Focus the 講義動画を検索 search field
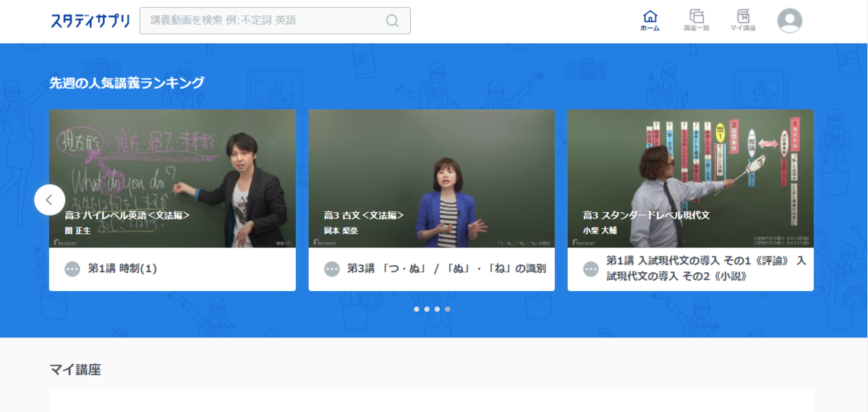 pyautogui.click(x=275, y=20)
